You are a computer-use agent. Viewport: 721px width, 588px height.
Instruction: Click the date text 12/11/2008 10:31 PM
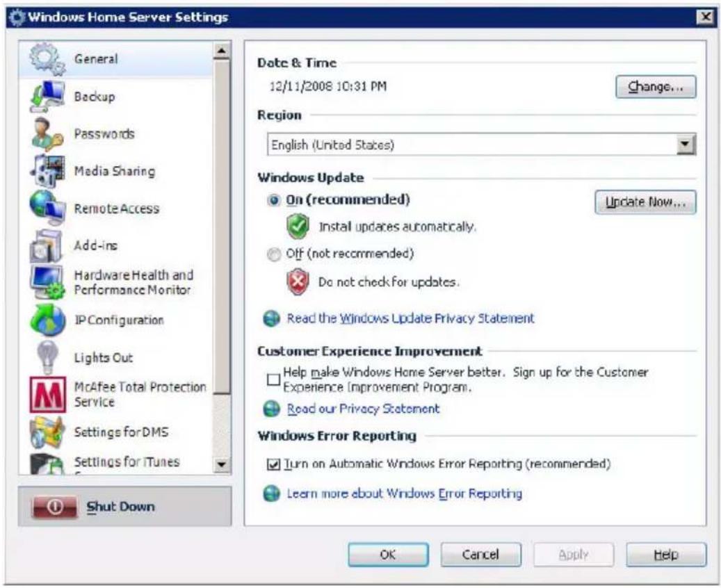point(328,86)
